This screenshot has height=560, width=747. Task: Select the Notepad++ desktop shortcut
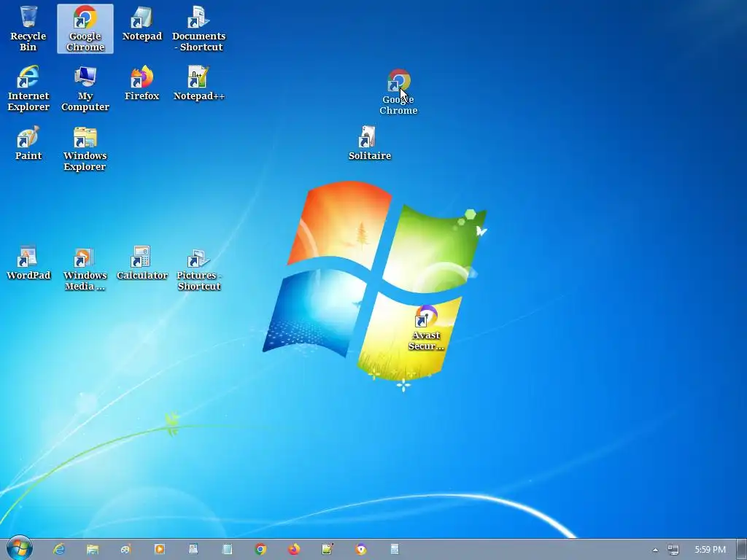198,83
